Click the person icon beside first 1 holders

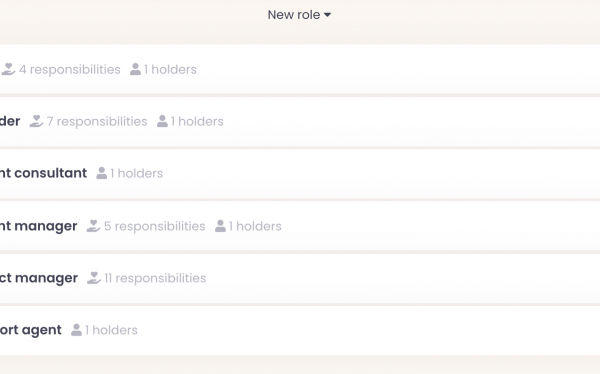[135, 69]
